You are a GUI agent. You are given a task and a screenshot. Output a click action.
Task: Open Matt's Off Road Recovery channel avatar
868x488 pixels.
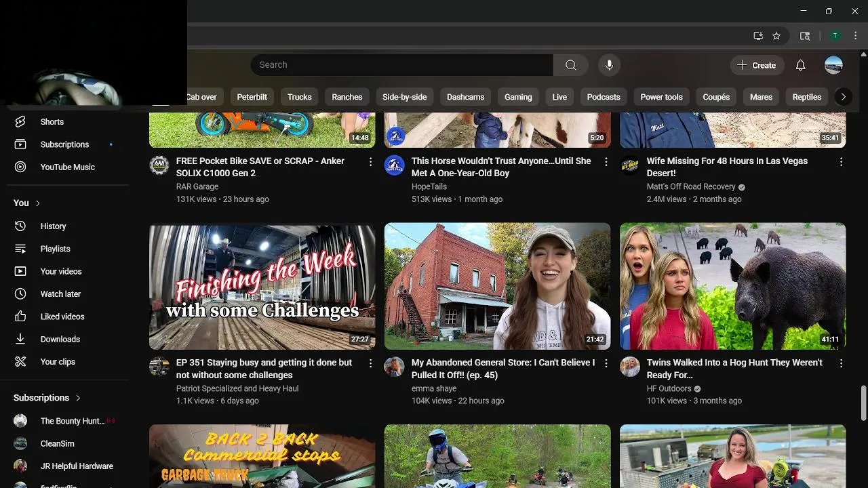630,165
